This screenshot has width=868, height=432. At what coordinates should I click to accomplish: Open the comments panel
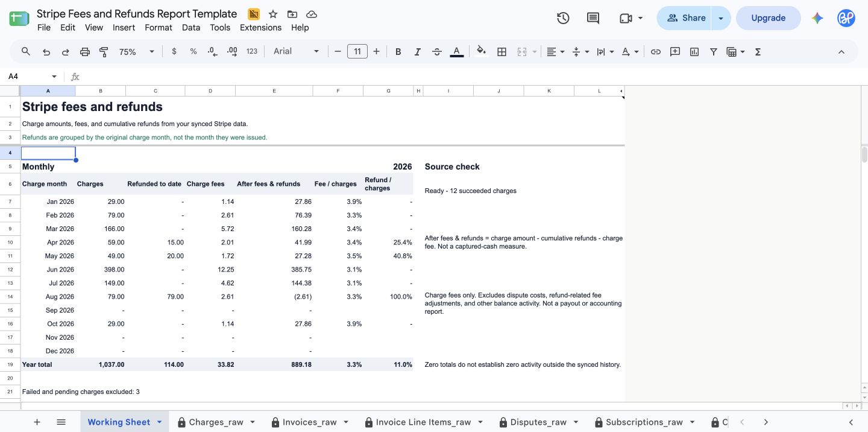point(593,18)
